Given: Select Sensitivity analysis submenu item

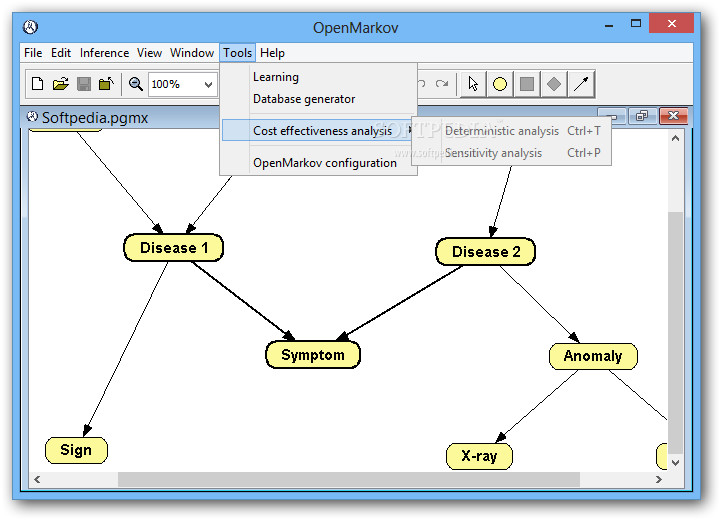Looking at the screenshot, I should (511, 153).
